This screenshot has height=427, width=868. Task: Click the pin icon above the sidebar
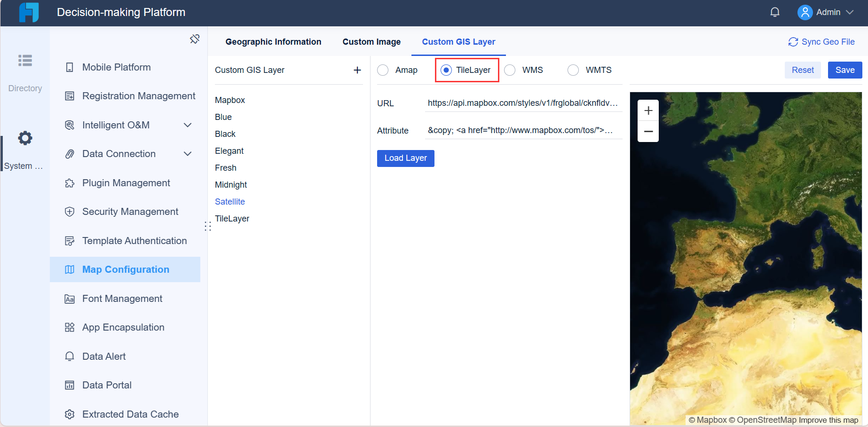click(x=195, y=39)
